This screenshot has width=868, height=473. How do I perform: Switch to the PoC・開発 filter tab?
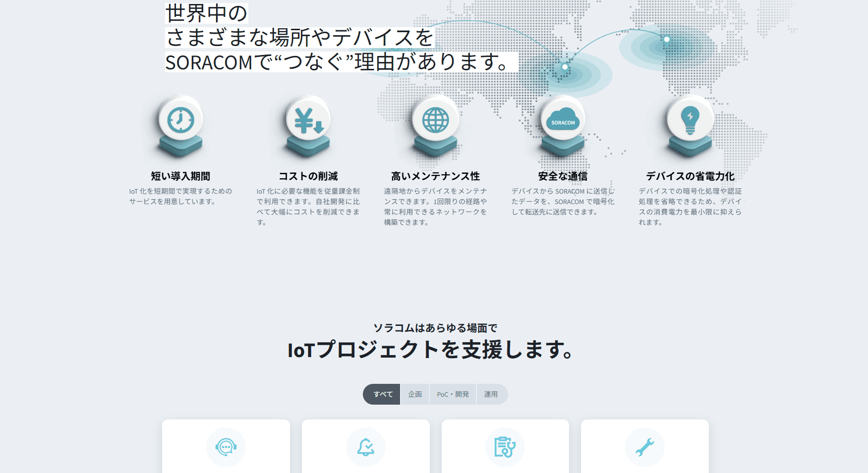point(453,394)
